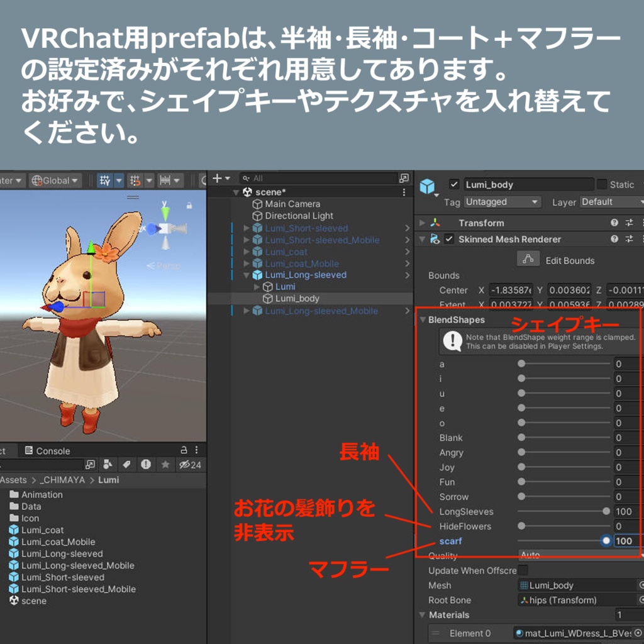
Task: Click the scarf value field showing 100
Action: coord(627,541)
